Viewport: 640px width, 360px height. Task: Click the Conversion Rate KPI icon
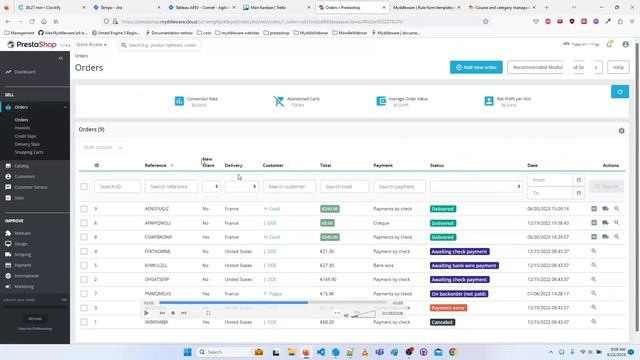[x=179, y=101]
